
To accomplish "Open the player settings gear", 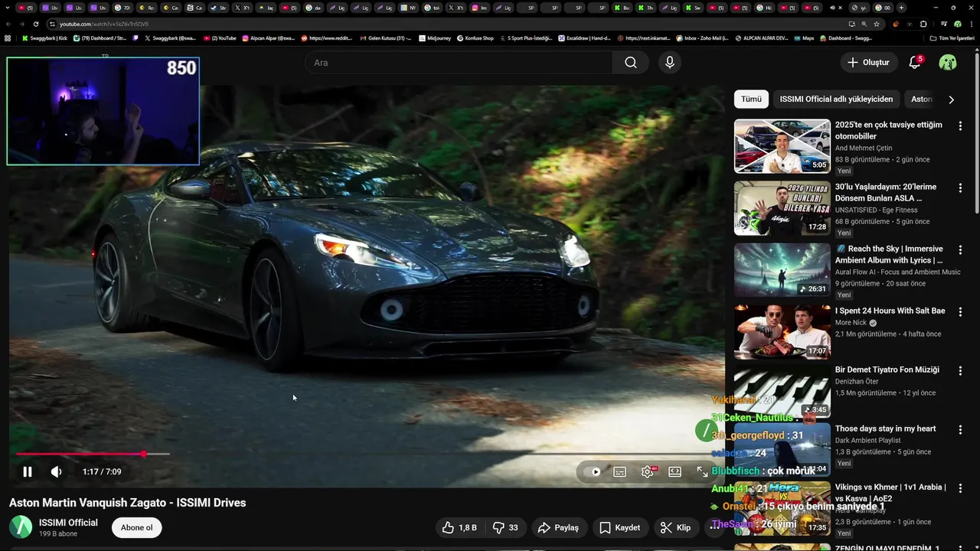I will pyautogui.click(x=648, y=472).
